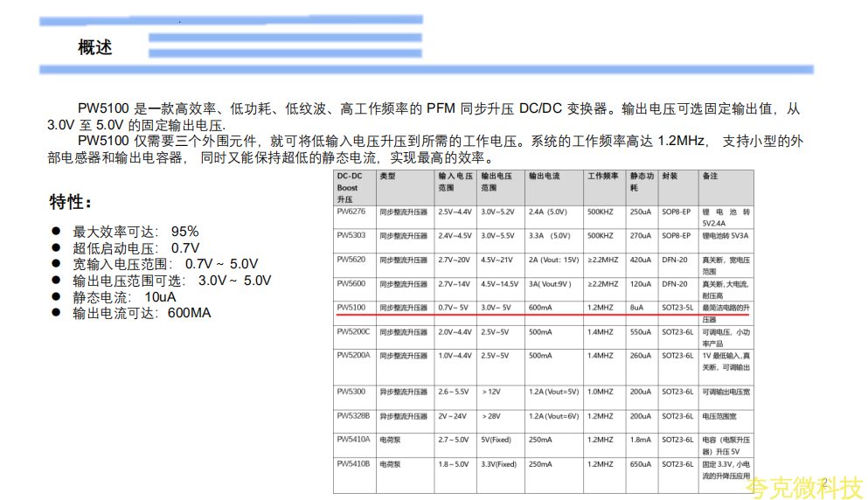Select the PW5620 row label
The image size is (868, 500).
pyautogui.click(x=351, y=260)
